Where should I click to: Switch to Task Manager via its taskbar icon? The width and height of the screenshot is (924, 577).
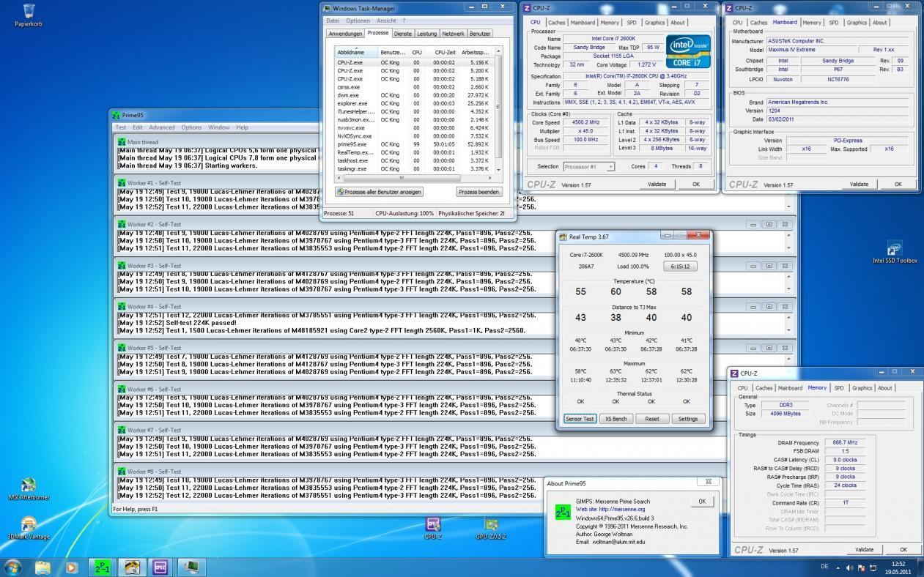(190, 567)
